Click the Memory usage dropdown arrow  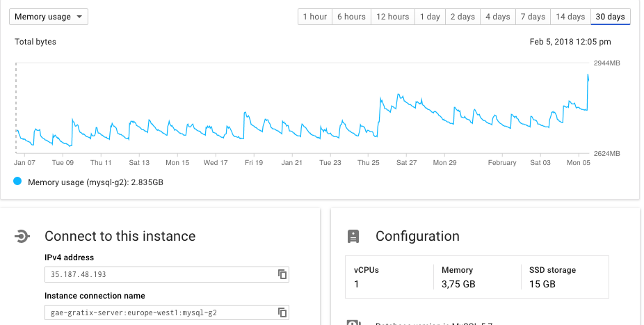(x=79, y=17)
